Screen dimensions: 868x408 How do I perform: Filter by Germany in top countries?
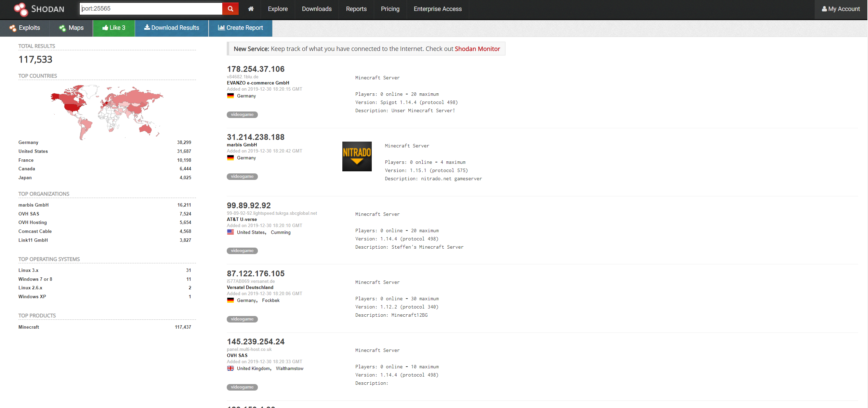point(28,142)
